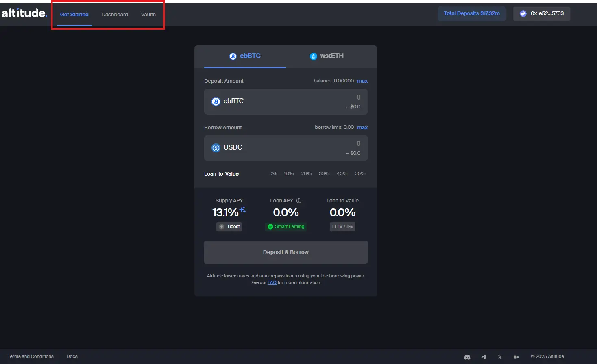
Task: Click the © 2025 Altitude text
Action: coord(547,356)
